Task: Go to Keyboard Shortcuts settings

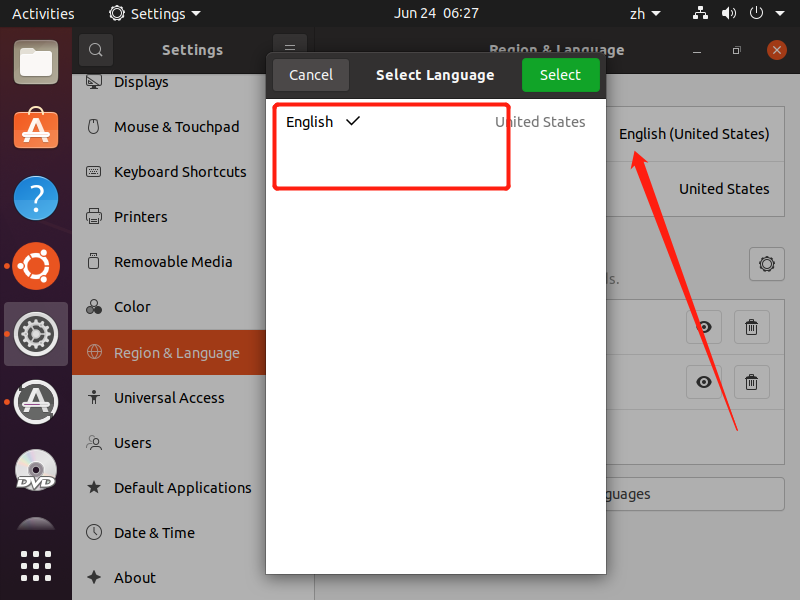Action: [180, 172]
